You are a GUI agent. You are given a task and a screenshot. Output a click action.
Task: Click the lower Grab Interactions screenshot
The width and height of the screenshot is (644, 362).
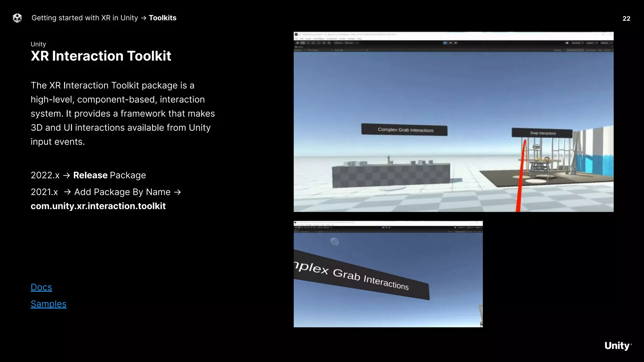coord(388,274)
